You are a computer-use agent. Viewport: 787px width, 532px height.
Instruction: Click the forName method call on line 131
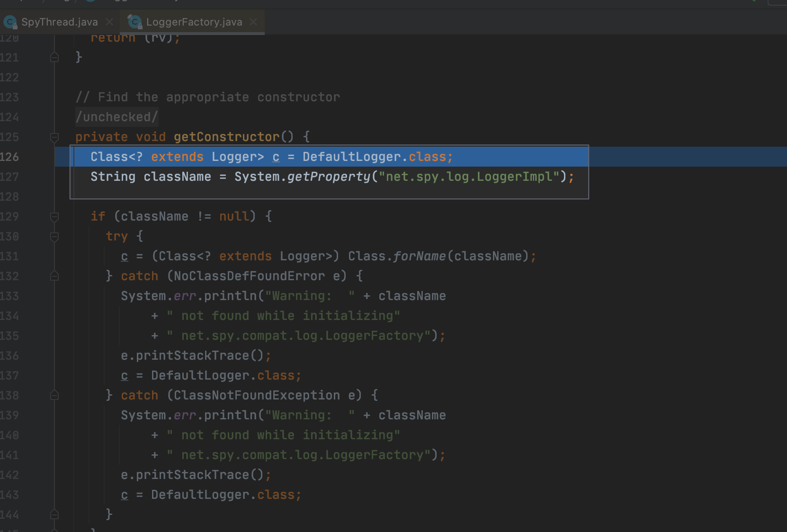[x=420, y=256]
